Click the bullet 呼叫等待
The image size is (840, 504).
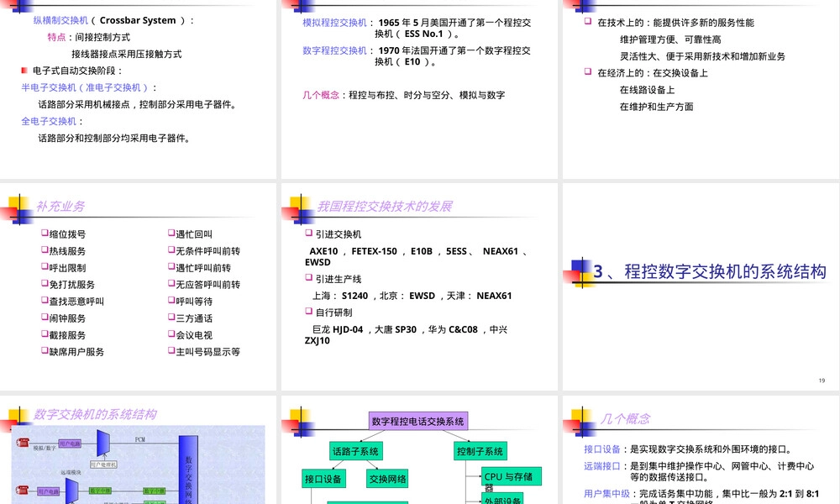(190, 302)
